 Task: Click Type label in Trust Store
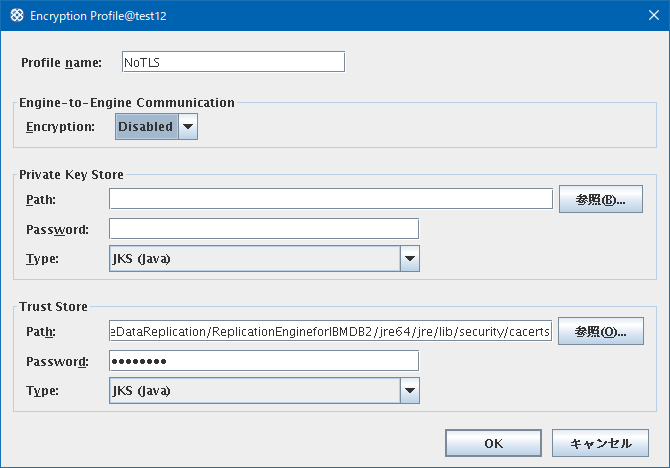tap(42, 391)
